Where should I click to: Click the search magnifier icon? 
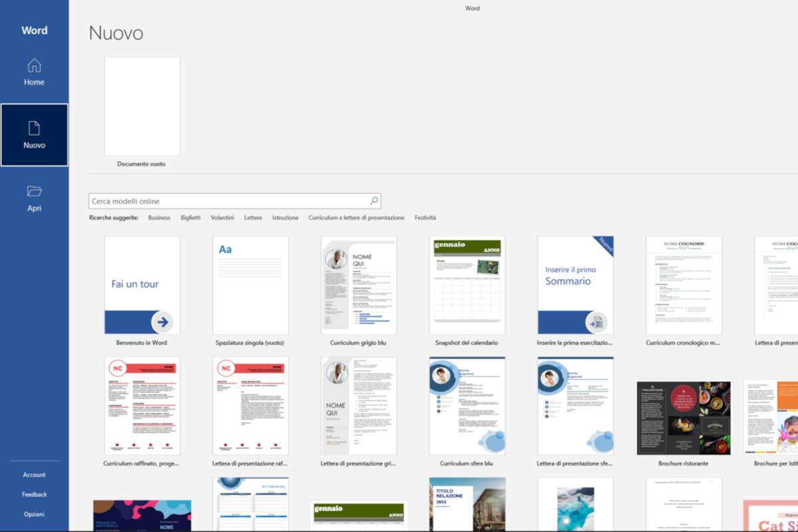tap(374, 201)
